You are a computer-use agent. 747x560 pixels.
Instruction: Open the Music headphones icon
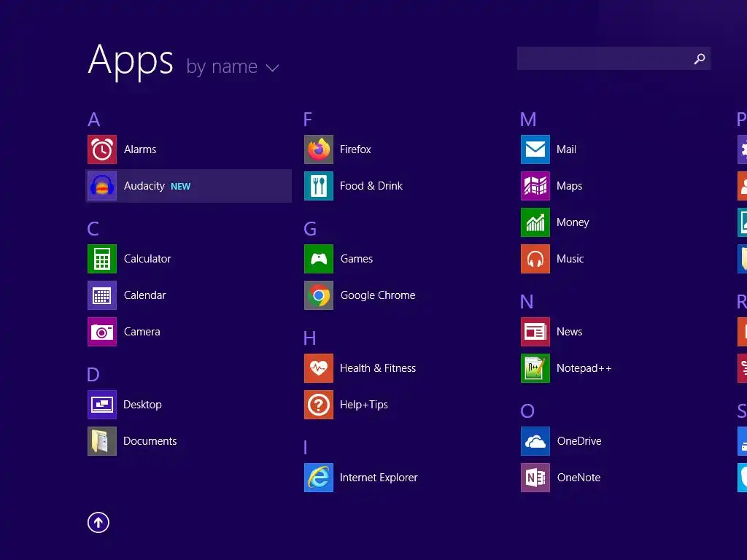535,259
